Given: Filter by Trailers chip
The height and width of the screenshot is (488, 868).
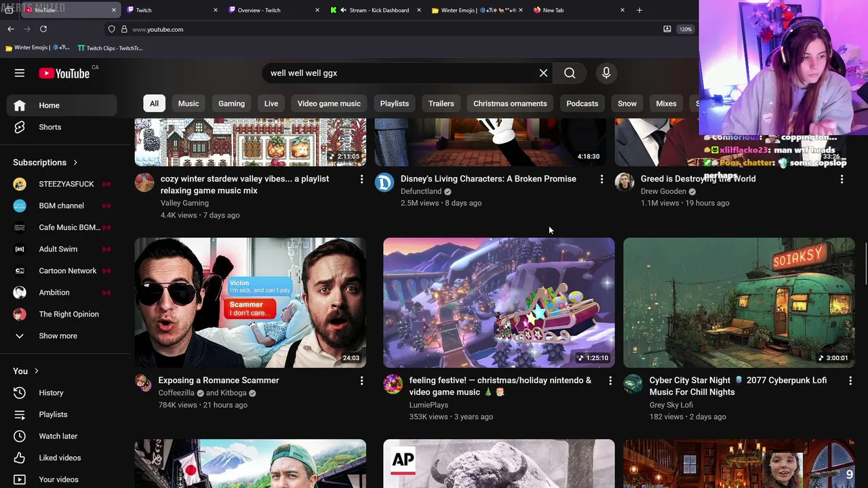Looking at the screenshot, I should tap(441, 104).
